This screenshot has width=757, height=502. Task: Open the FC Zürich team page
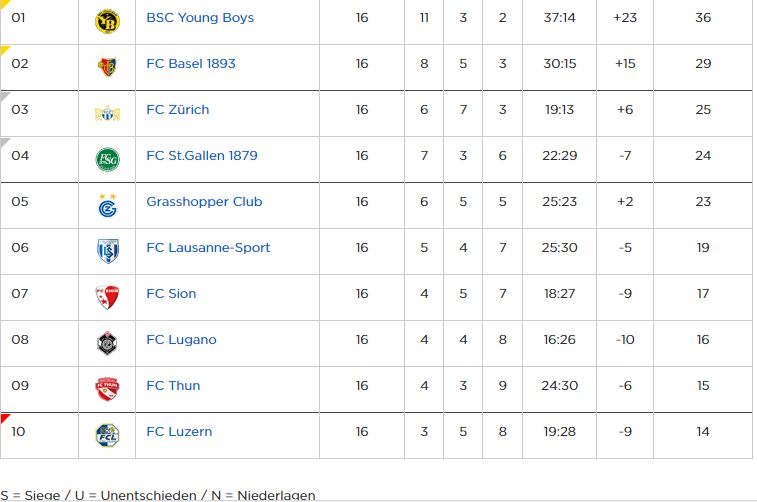coord(178,110)
